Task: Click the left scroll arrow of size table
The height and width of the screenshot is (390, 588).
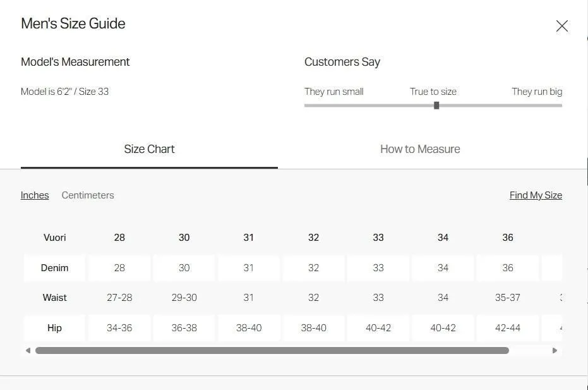Action: click(28, 351)
